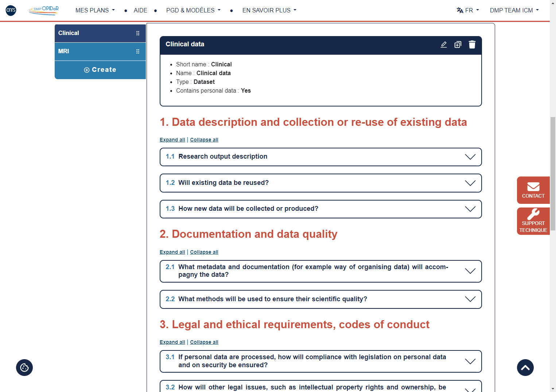Click heading '2. Documentation and data quality'
Screen dimensions: 556x392
click(248, 234)
